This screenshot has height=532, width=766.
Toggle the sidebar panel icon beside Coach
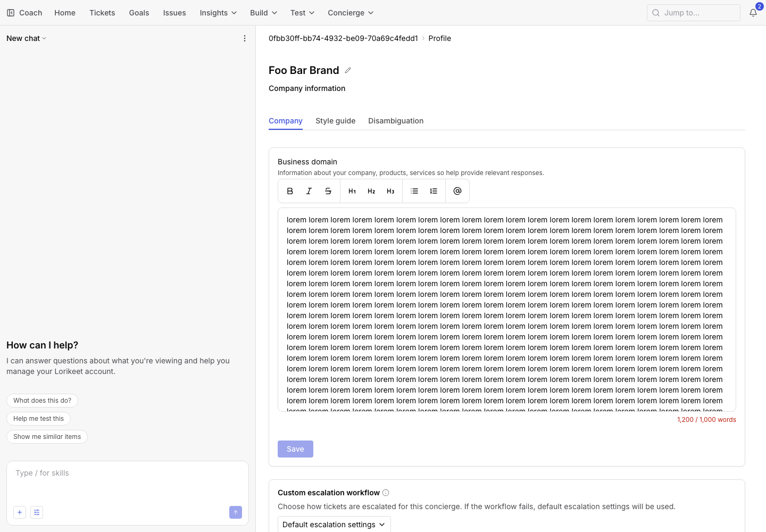click(11, 13)
